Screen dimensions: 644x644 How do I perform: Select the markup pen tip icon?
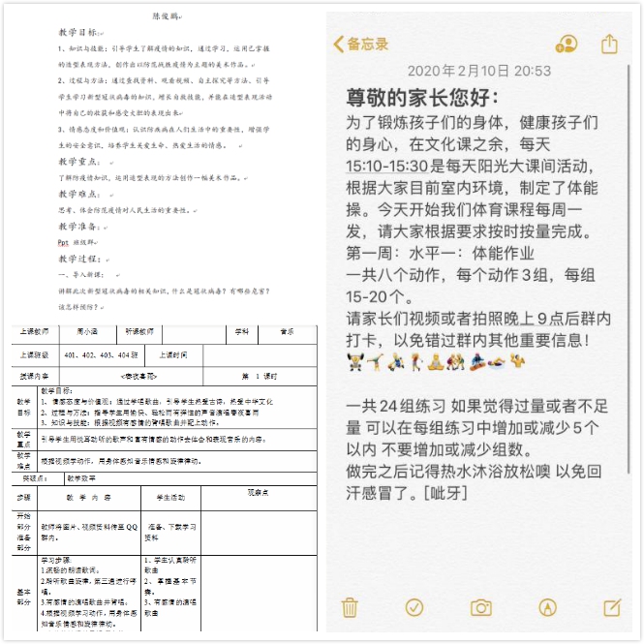pyautogui.click(x=547, y=607)
